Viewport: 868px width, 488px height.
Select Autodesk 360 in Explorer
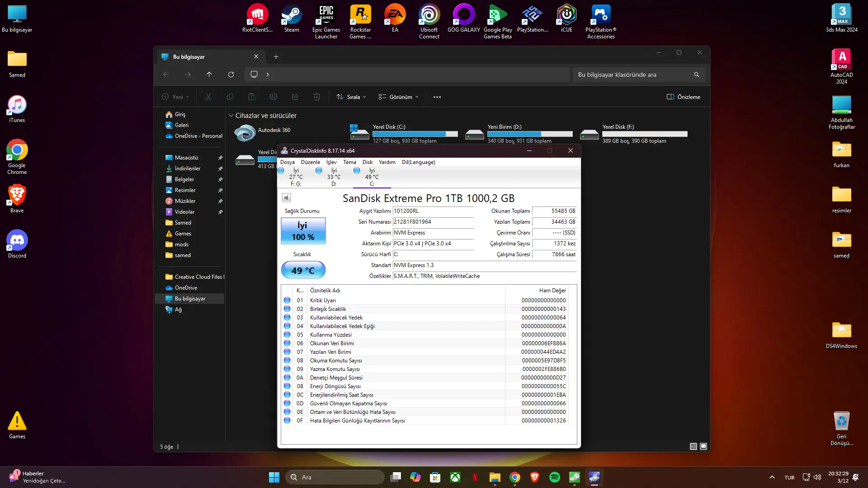[263, 133]
